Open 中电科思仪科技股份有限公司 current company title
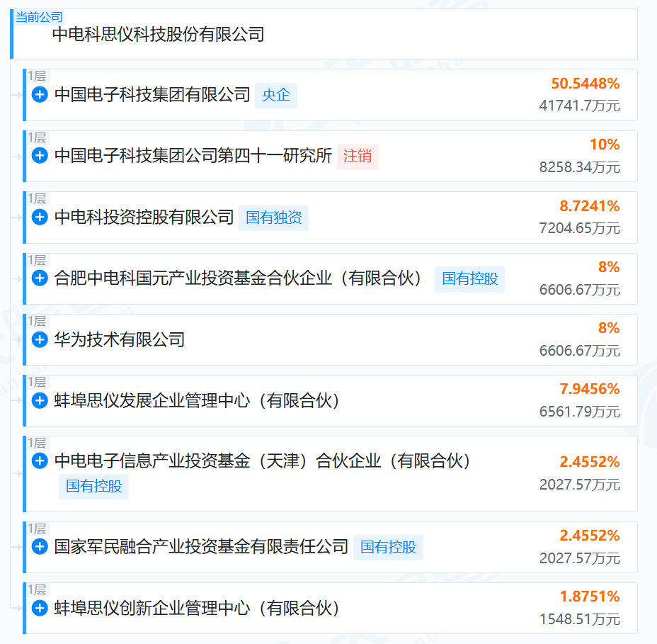Viewport: 657px width, 644px height. [158, 35]
